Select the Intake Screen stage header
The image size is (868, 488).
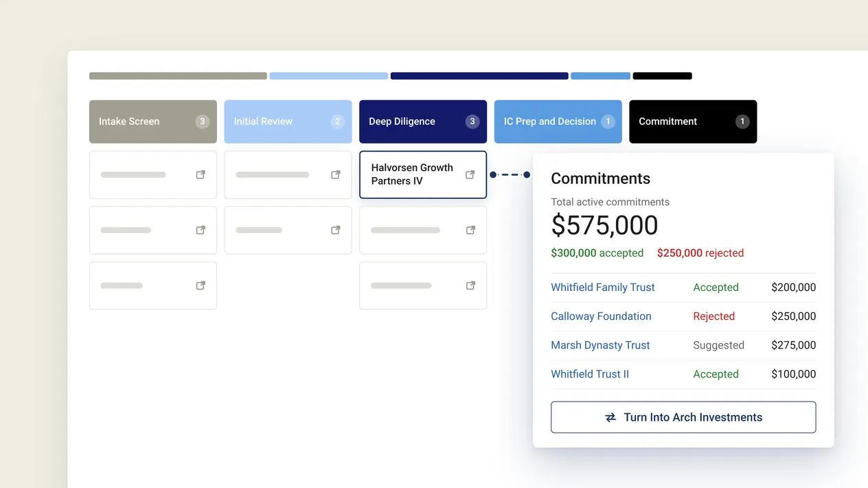[153, 121]
